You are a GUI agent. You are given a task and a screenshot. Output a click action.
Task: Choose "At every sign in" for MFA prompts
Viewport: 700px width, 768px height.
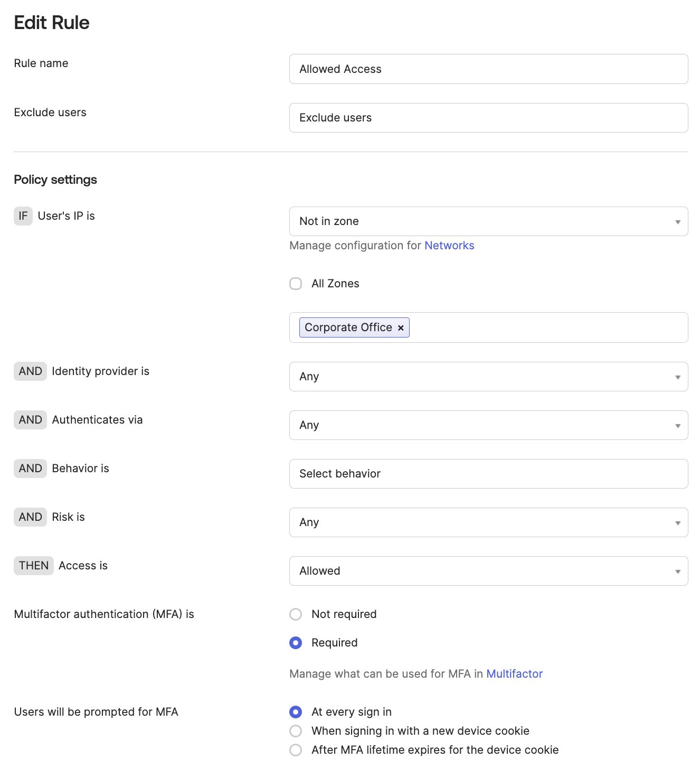tap(296, 712)
